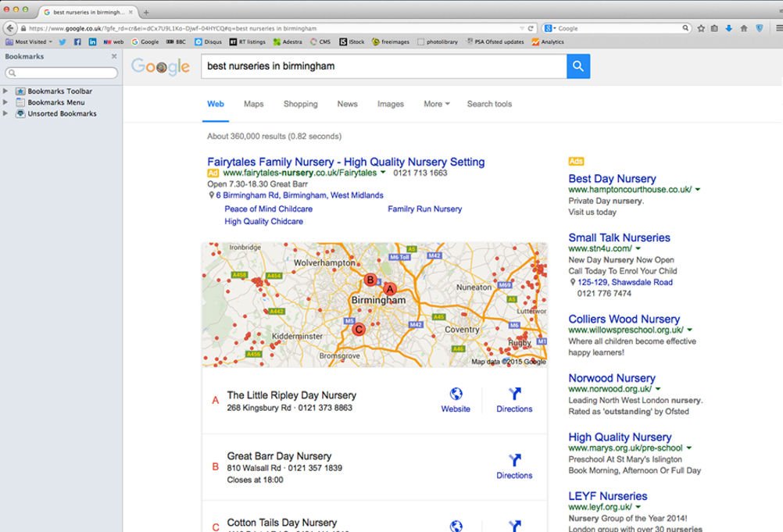The height and width of the screenshot is (532, 783).
Task: Open dropdown arrow beside marys.org.uk URL
Action: (x=688, y=448)
